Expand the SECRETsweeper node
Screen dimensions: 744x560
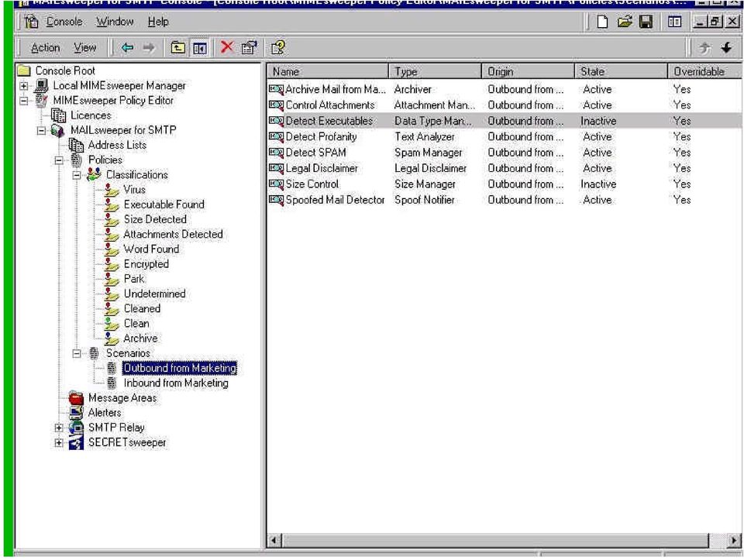pyautogui.click(x=59, y=443)
